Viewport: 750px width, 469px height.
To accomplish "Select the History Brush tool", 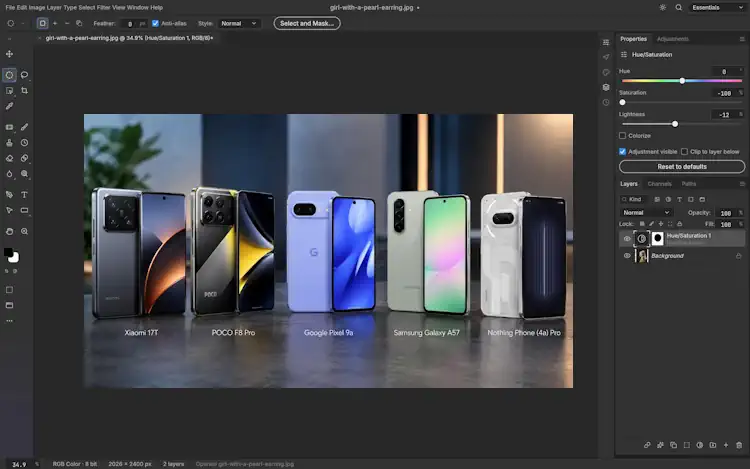I will (24, 143).
